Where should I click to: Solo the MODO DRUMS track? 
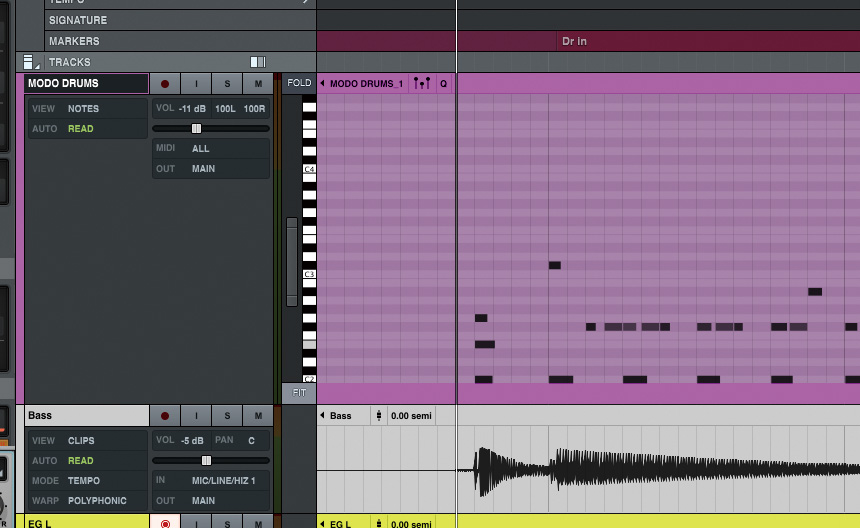tap(227, 84)
